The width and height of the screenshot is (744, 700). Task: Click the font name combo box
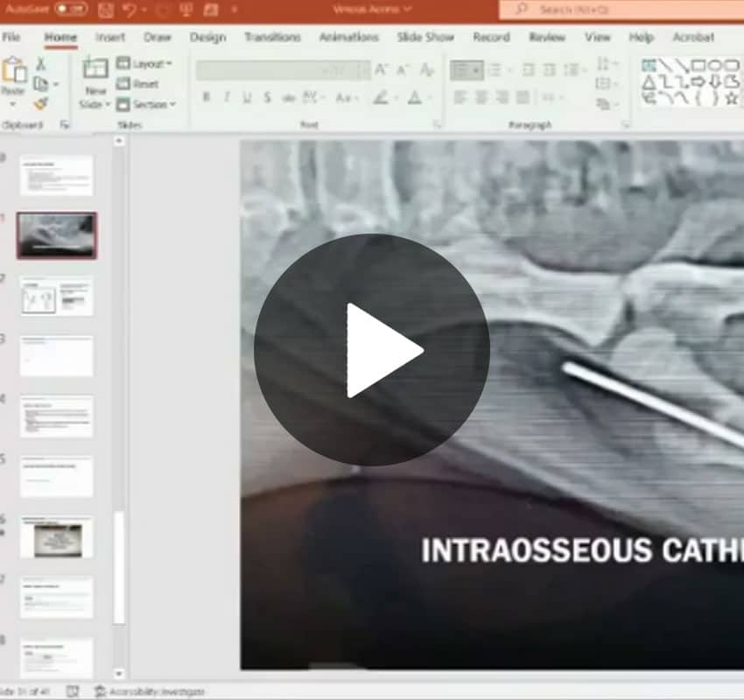(259, 70)
